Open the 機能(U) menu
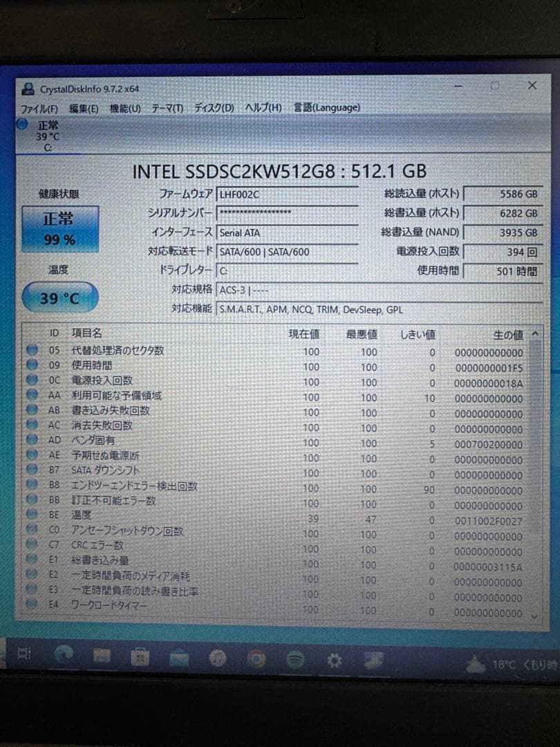 pos(125,109)
